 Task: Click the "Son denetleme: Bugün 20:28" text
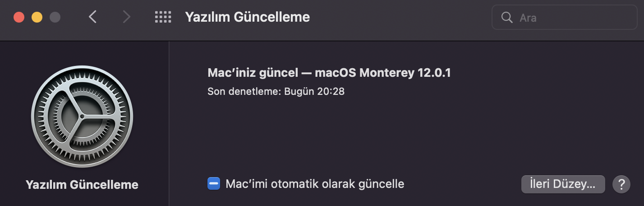pos(276,91)
